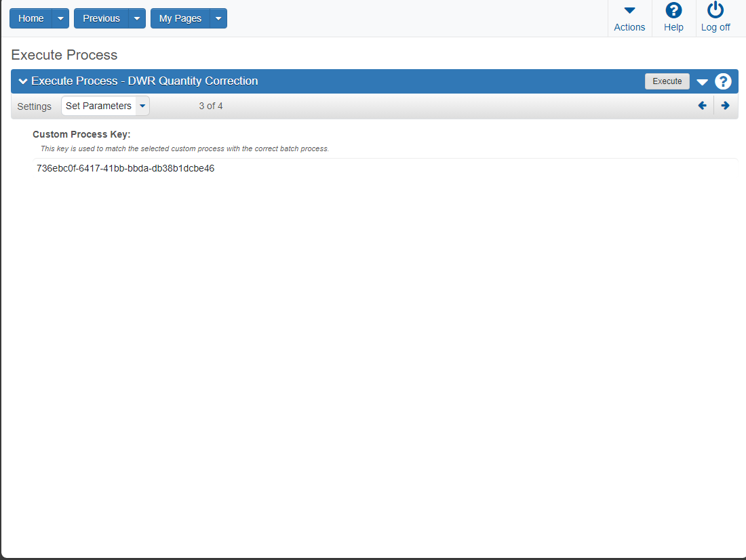Click the Home button
Image resolution: width=746 pixels, height=560 pixels.
tap(31, 18)
